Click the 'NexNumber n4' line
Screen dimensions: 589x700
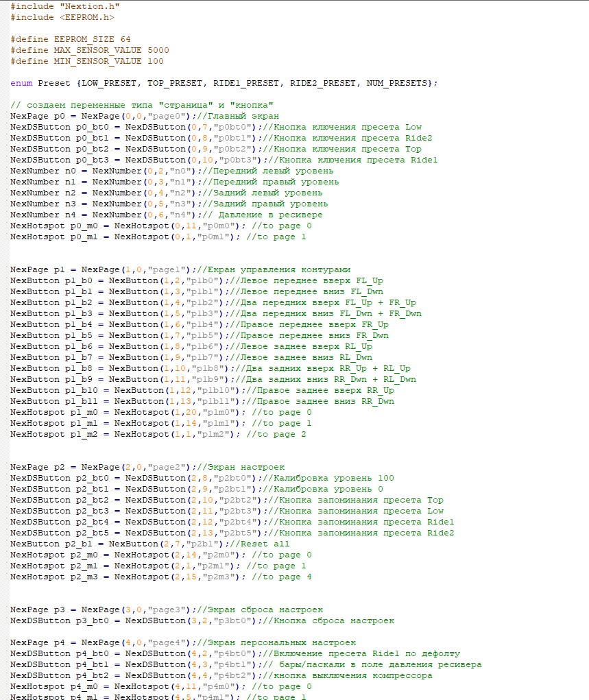[x=167, y=215]
